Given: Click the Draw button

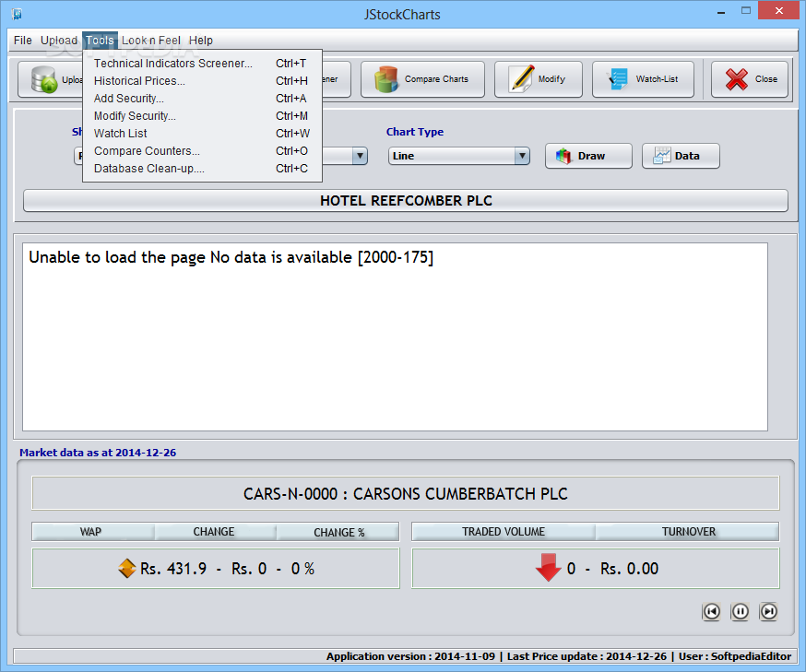Looking at the screenshot, I should 588,156.
